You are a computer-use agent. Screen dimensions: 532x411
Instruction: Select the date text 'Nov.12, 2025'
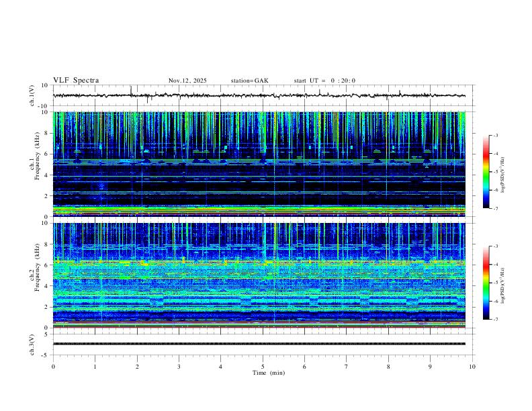[x=187, y=81]
